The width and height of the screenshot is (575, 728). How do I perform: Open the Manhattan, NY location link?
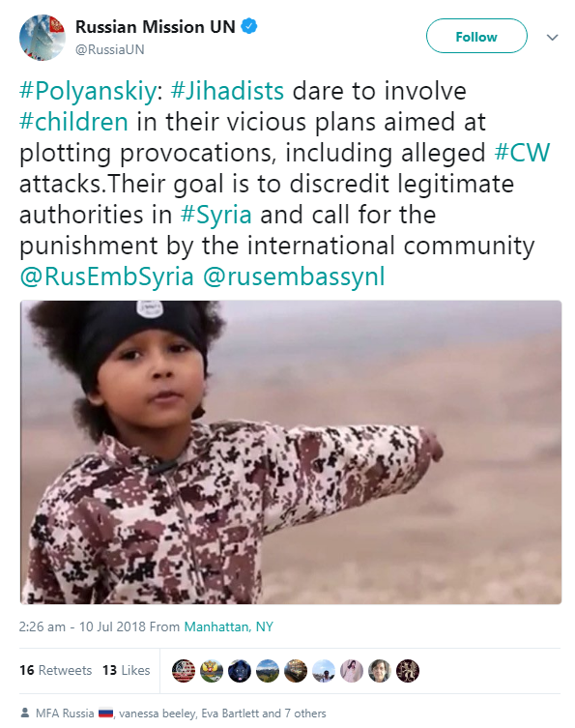pos(228,626)
